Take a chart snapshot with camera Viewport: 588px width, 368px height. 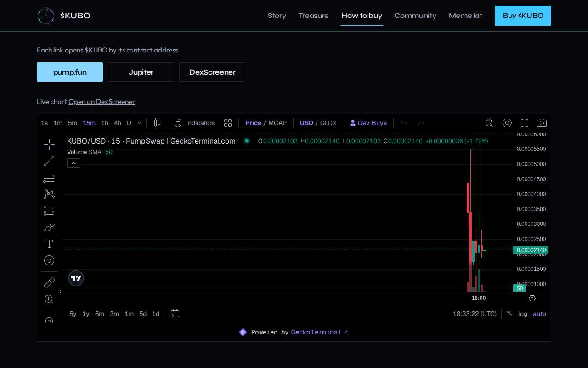(x=542, y=123)
